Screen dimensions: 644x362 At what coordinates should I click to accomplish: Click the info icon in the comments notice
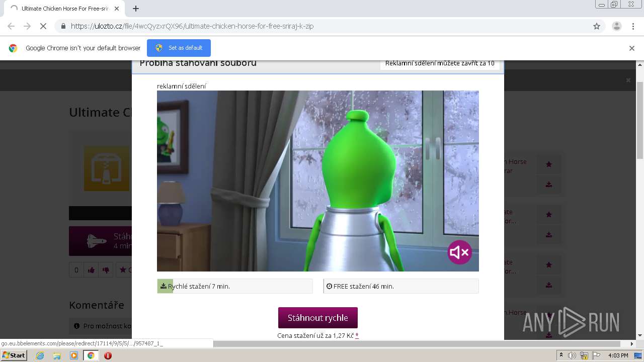pyautogui.click(x=77, y=326)
